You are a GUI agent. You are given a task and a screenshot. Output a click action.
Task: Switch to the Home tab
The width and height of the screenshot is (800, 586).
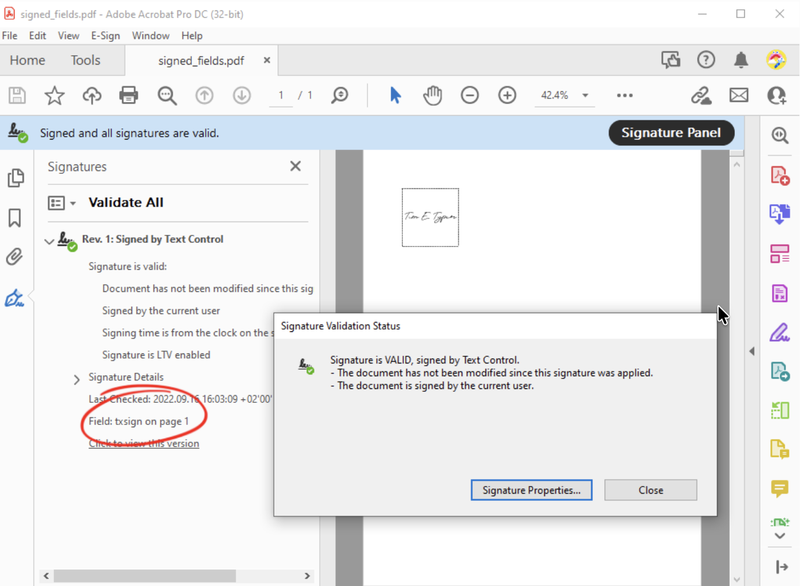(x=28, y=60)
